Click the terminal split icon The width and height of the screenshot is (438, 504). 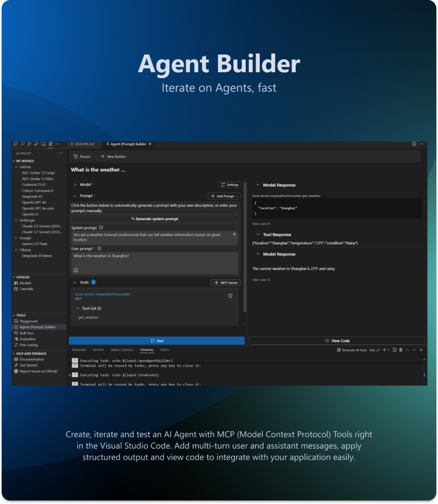[x=394, y=350]
